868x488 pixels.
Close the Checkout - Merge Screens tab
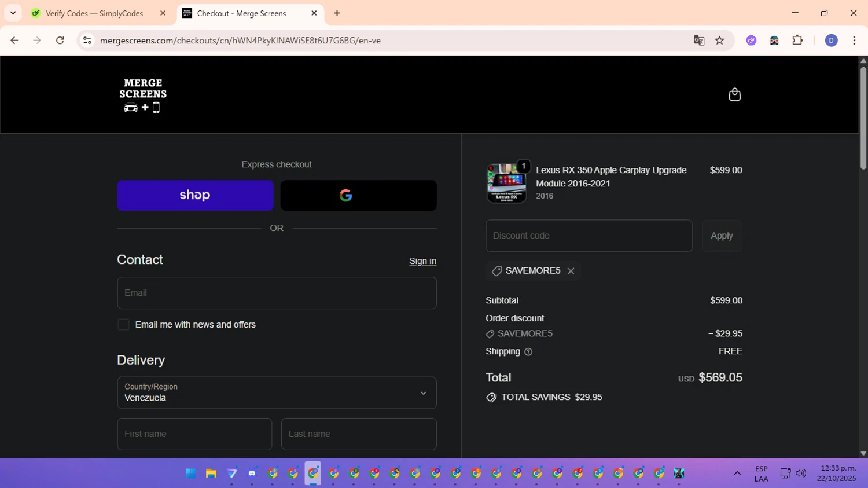(314, 13)
